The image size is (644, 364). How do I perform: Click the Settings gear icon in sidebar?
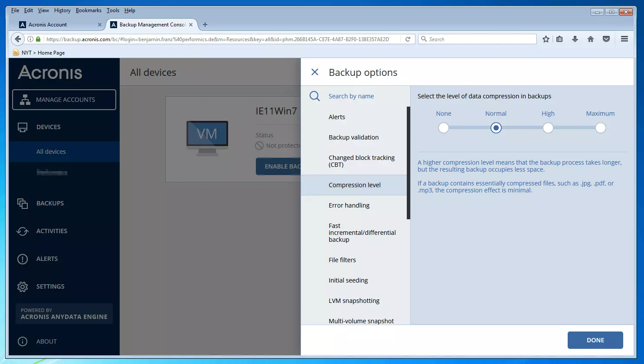click(x=23, y=286)
